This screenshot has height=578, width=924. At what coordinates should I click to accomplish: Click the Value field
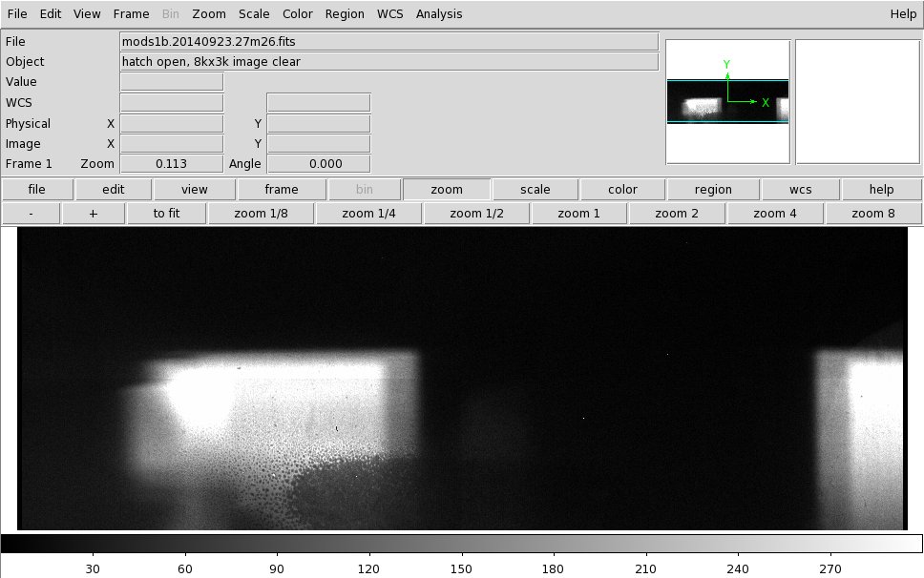click(172, 82)
